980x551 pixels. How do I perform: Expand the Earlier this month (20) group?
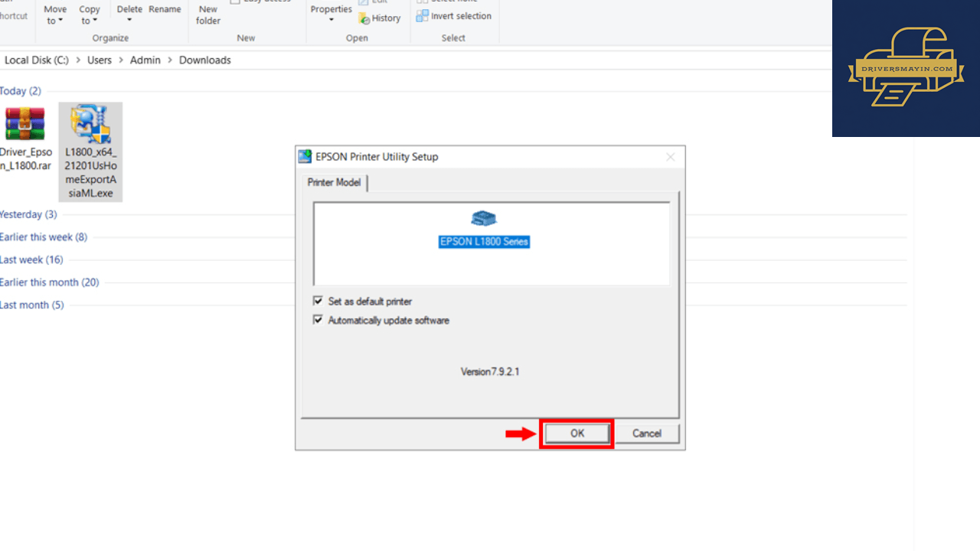(x=50, y=282)
